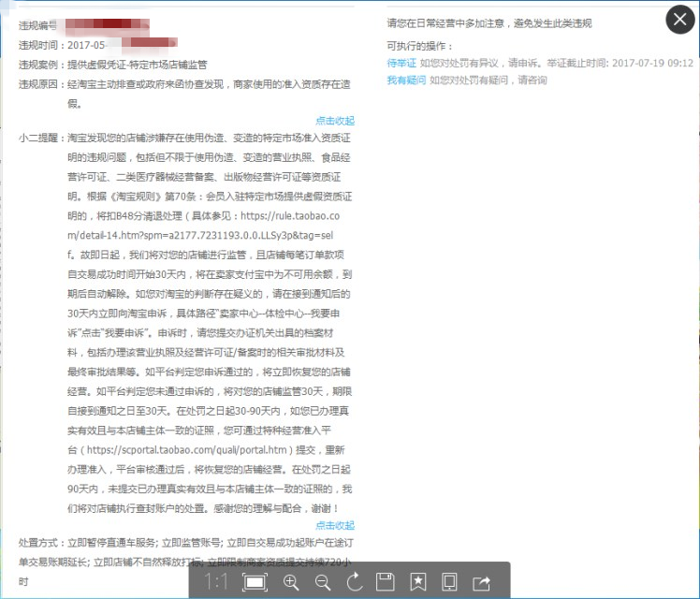Click the 违规案例 line about 提供虚假凭证
Screen dimensions: 700x599
click(113, 65)
